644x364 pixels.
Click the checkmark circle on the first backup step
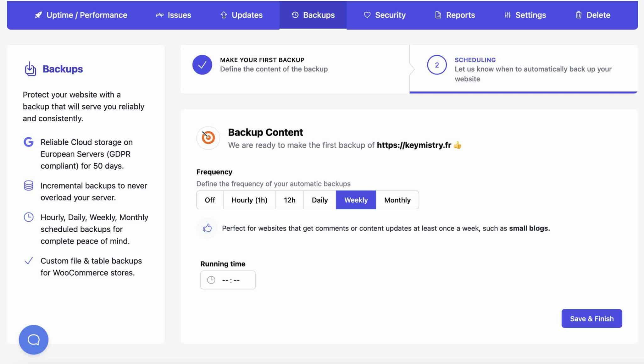click(202, 64)
